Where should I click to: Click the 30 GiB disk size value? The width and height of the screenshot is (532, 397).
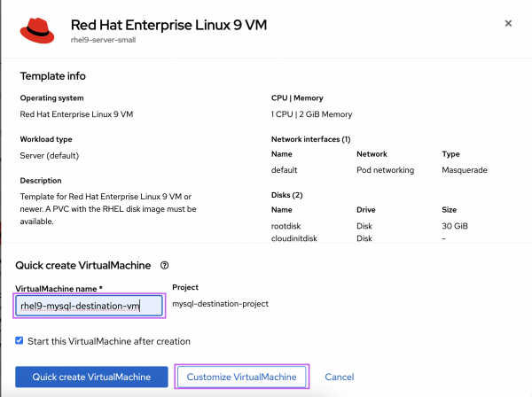click(x=454, y=225)
